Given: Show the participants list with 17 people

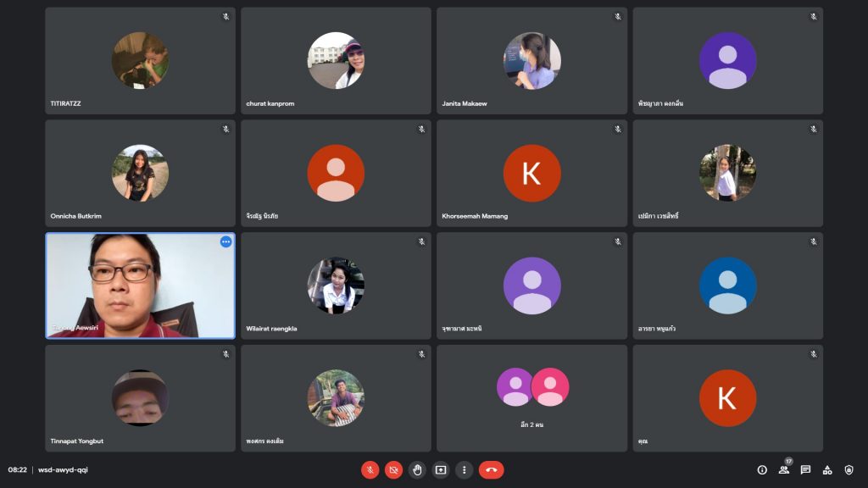Looking at the screenshot, I should pyautogui.click(x=784, y=469).
